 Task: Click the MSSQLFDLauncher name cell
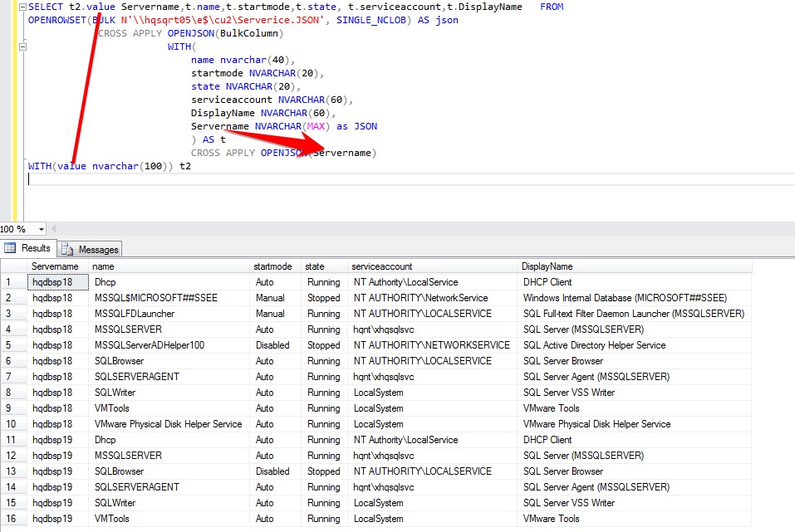(135, 314)
